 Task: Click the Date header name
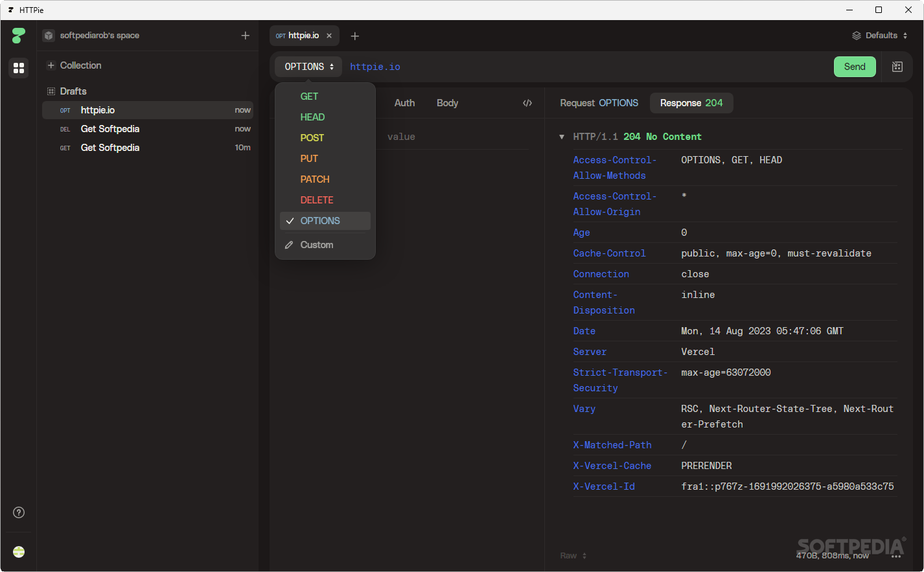(x=584, y=331)
